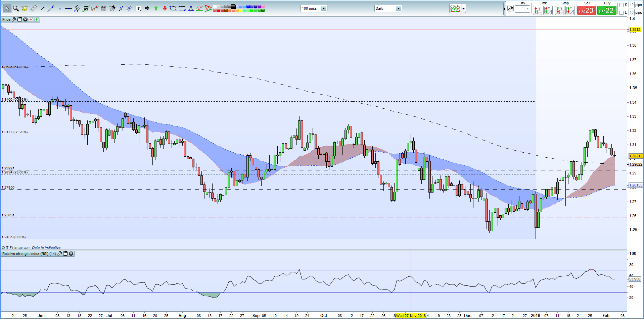Click the Wed 07-Nov-2018 date marker

pyautogui.click(x=411, y=316)
